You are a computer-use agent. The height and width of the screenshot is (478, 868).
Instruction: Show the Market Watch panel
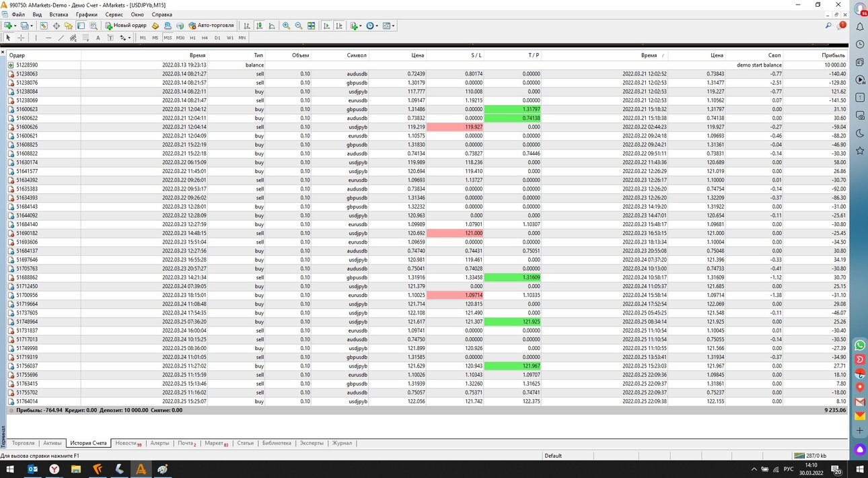pyautogui.click(x=44, y=26)
